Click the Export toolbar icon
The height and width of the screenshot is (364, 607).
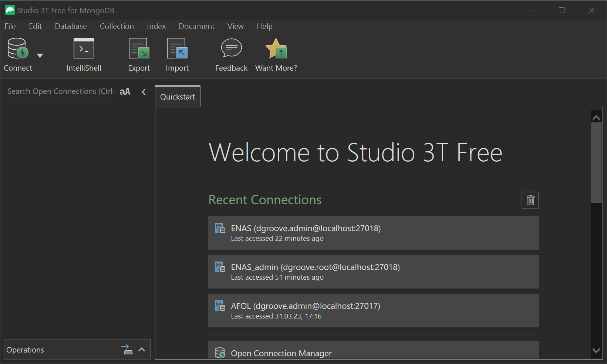139,48
